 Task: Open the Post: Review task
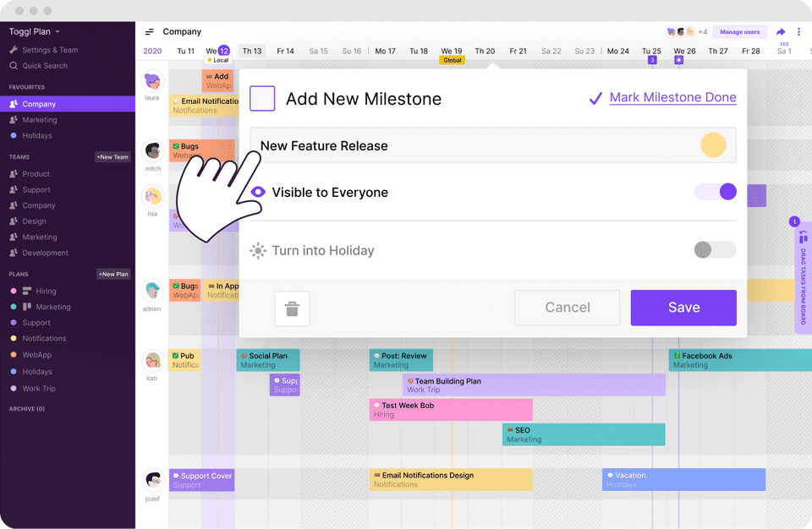pos(401,360)
